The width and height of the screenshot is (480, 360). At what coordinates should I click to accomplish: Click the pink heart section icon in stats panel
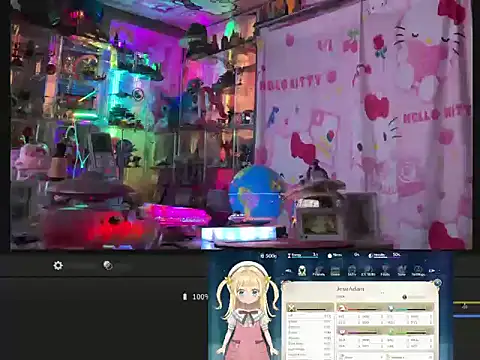[342, 331]
